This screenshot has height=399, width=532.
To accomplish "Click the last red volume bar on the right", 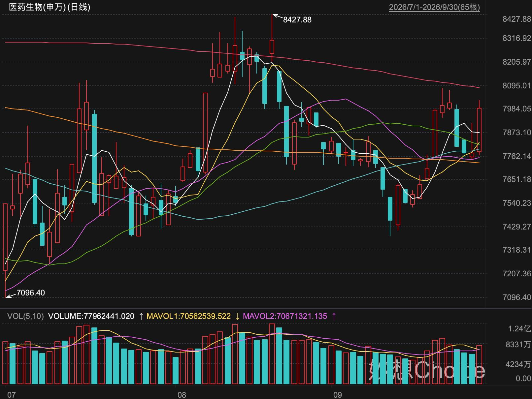I will 479,365.
